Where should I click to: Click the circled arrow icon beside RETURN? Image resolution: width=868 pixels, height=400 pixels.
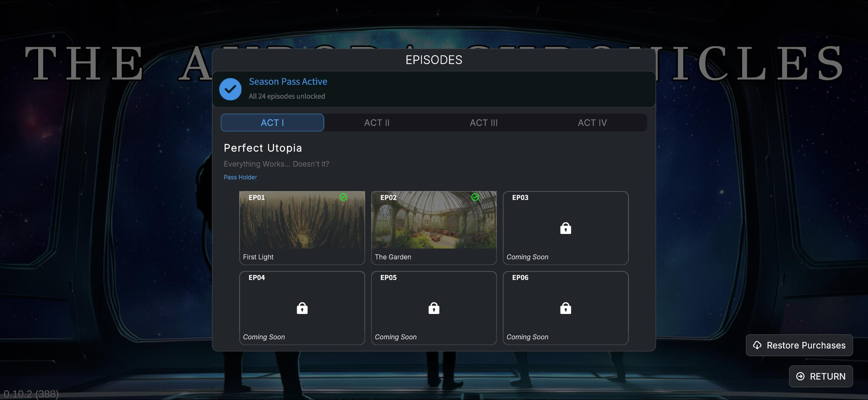point(800,376)
